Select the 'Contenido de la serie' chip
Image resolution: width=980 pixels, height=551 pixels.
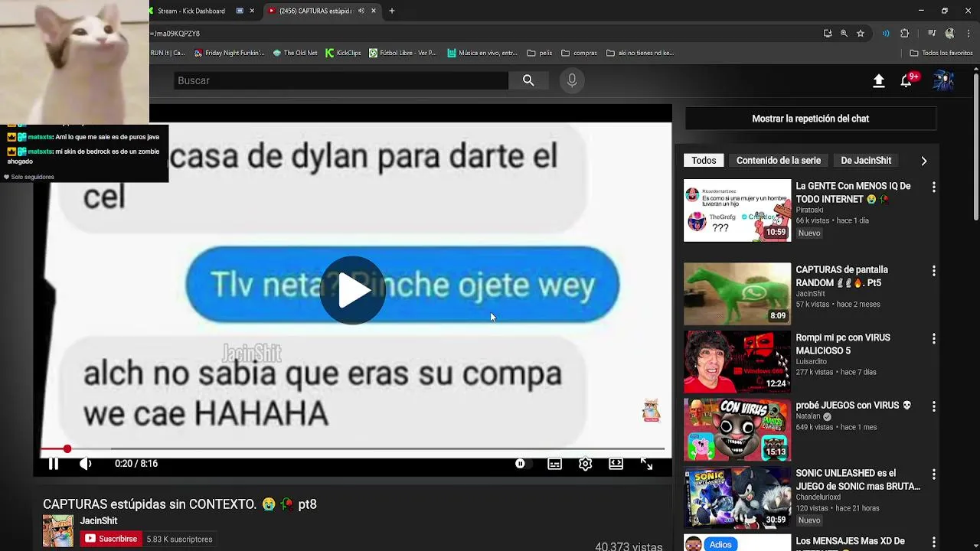click(x=778, y=160)
